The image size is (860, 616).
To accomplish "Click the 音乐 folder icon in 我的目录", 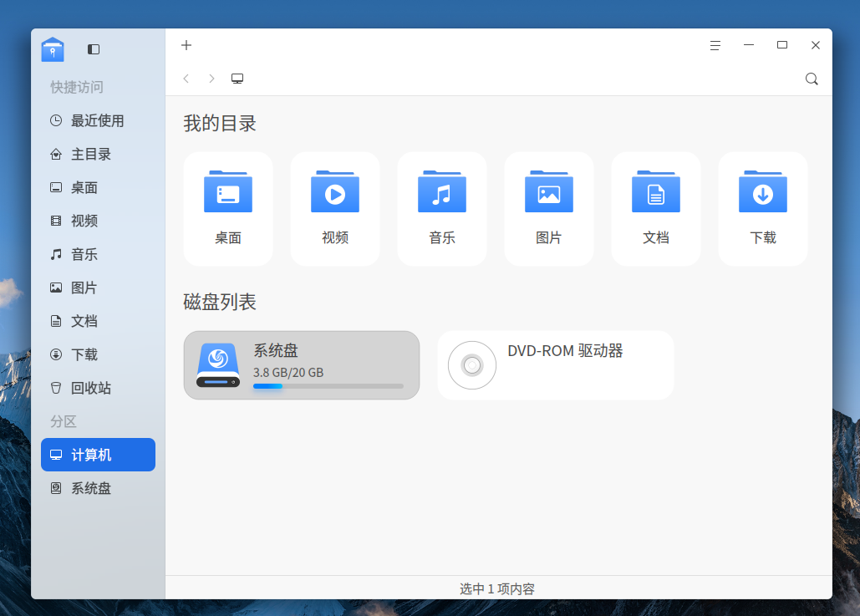I will click(x=442, y=191).
